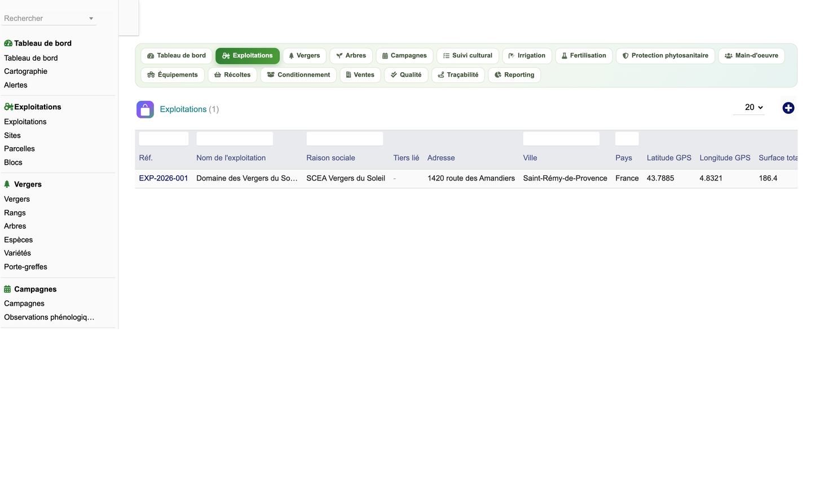This screenshot has height=504, width=815.
Task: Click the 1420 route des Amandiers cell
Action: tap(471, 178)
